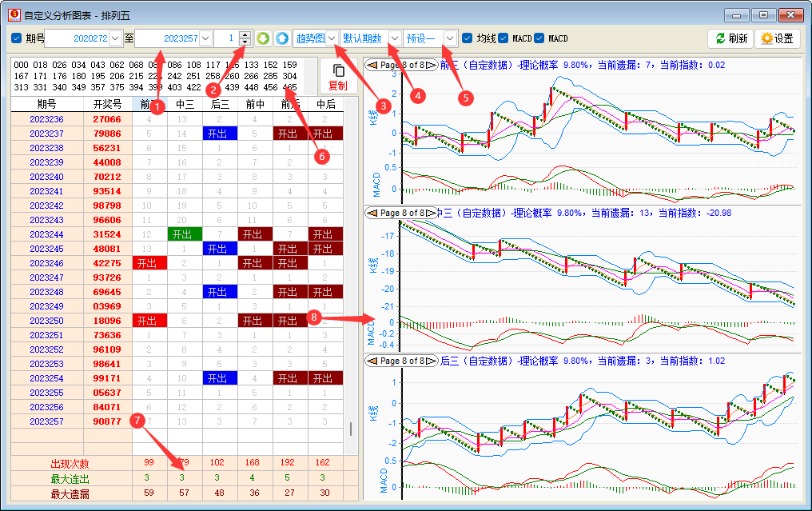Click the 设置 gear settings button
812x511 pixels.
pos(777,38)
